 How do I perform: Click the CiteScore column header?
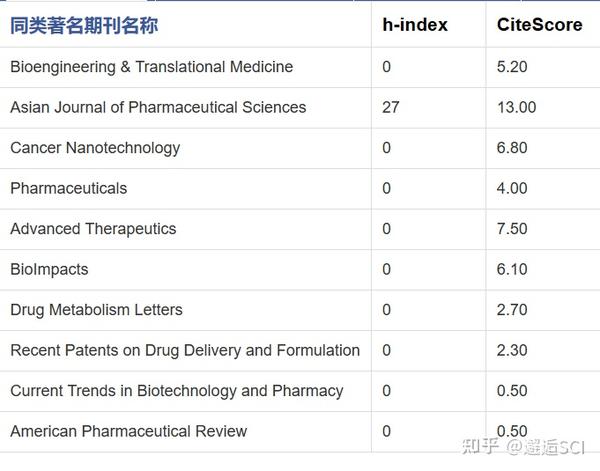pyautogui.click(x=539, y=26)
